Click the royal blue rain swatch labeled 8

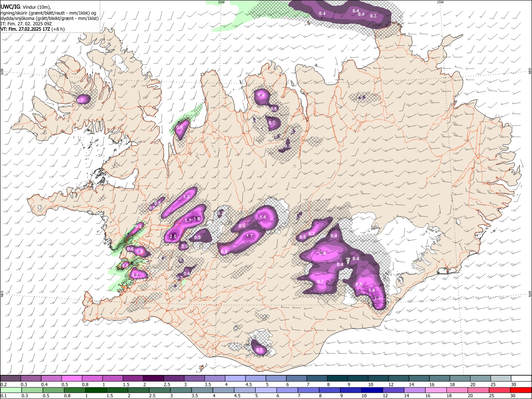pyautogui.click(x=330, y=390)
